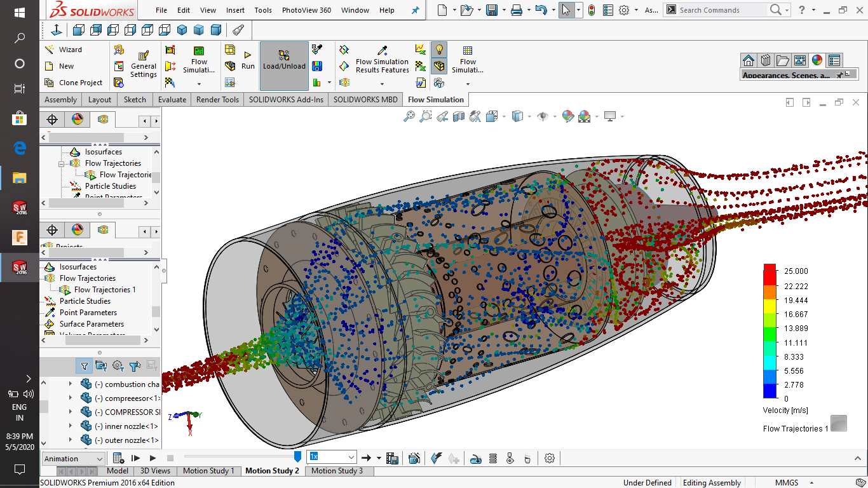Open Flow Simulation Results Features dropdown
Image resolution: width=868 pixels, height=488 pixels.
[x=383, y=85]
